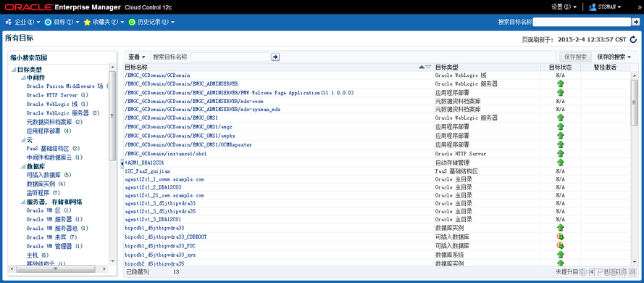Screen dimensions: 644x283
Task: Collapse the 目标类型 tree node
Action: pos(14,70)
